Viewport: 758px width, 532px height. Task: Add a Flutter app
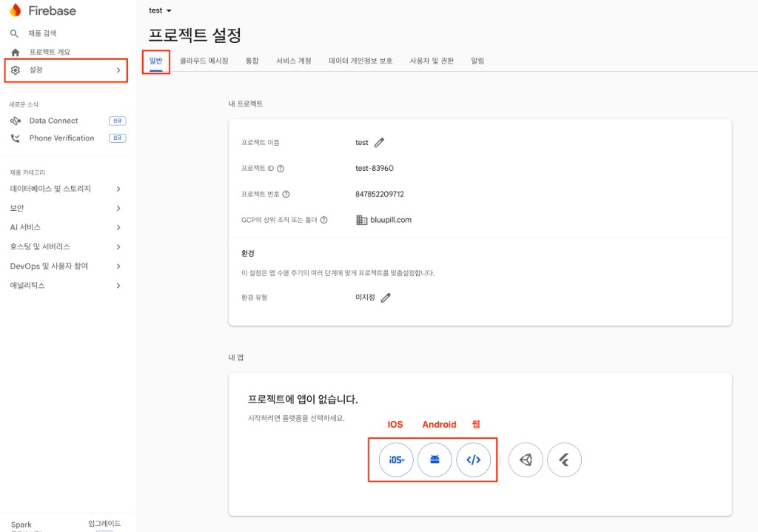pyautogui.click(x=565, y=459)
